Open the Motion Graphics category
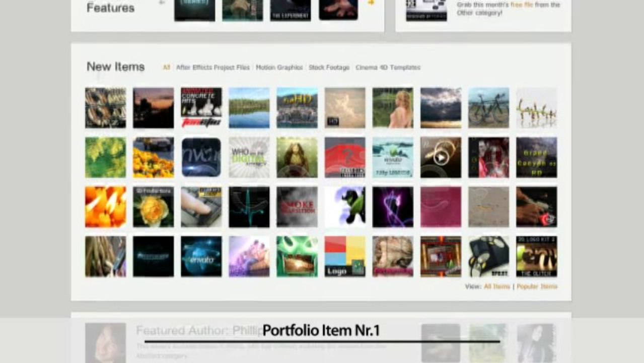 point(279,68)
